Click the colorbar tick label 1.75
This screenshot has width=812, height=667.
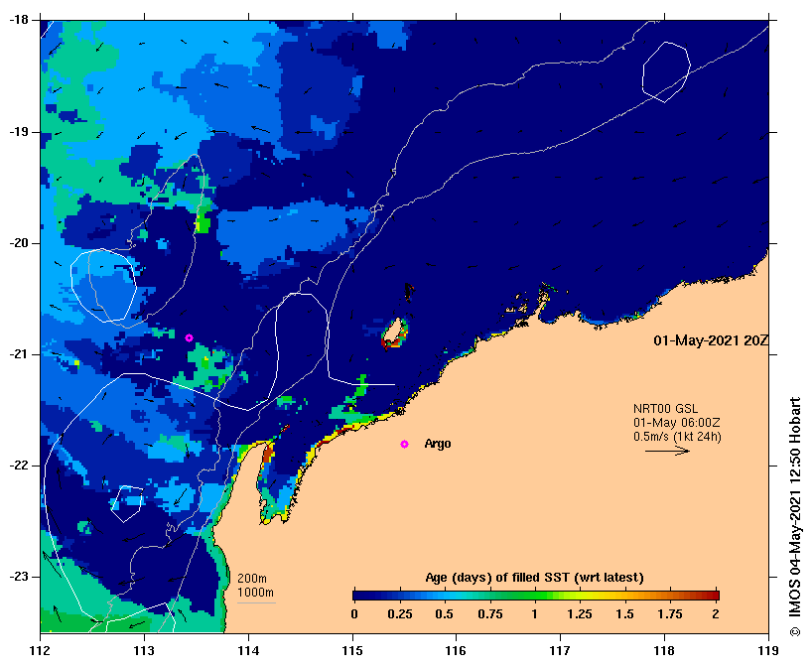click(670, 614)
